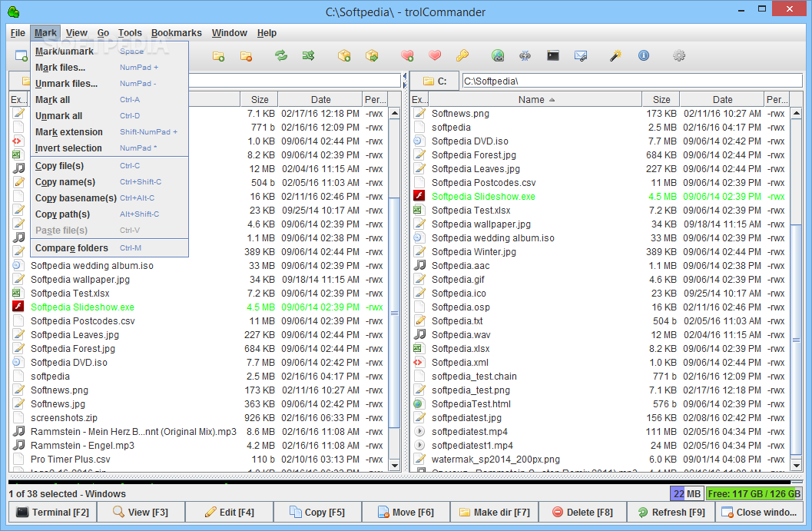
Task: Click the Connect to server globe icon
Action: (x=498, y=55)
